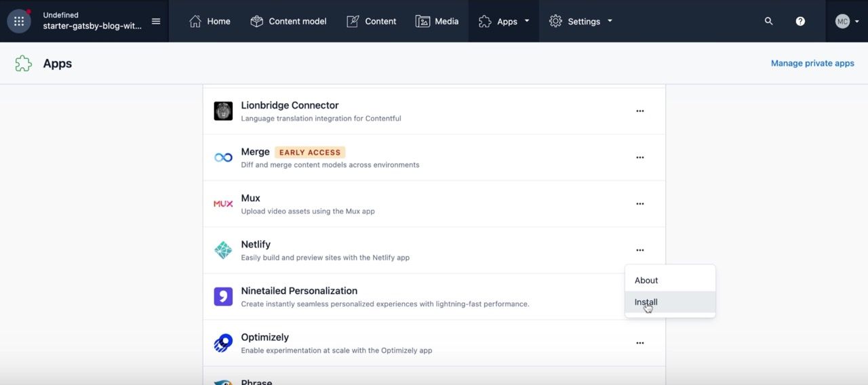
Task: Open the hamburger menu beside space name
Action: (156, 21)
